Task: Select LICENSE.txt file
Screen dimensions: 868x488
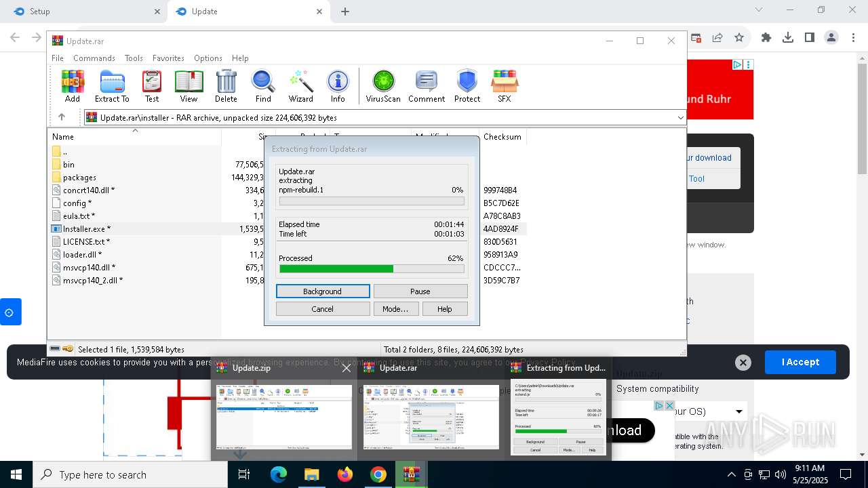Action: [x=86, y=242]
